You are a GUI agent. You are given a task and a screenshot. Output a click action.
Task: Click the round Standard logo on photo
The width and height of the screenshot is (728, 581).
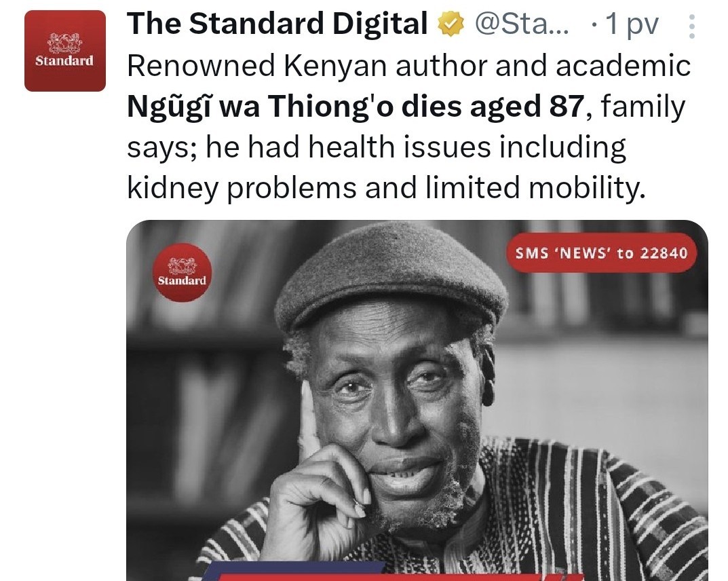[182, 273]
